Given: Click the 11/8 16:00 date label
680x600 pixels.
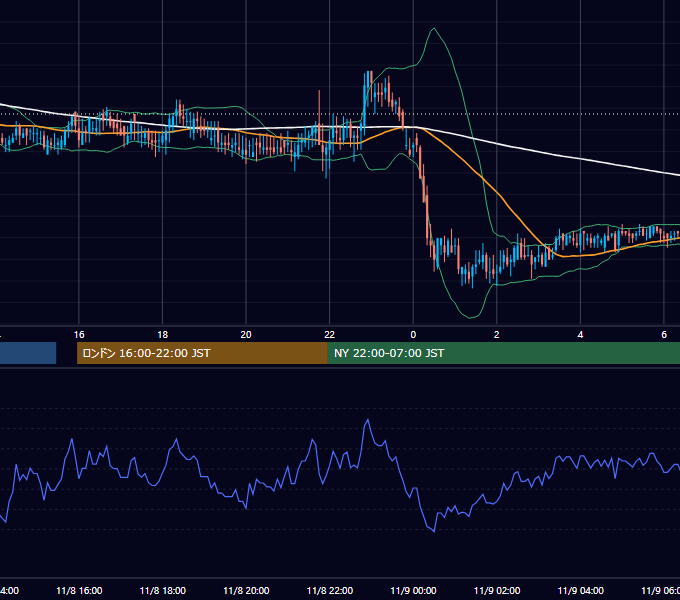Looking at the screenshot, I should [79, 590].
